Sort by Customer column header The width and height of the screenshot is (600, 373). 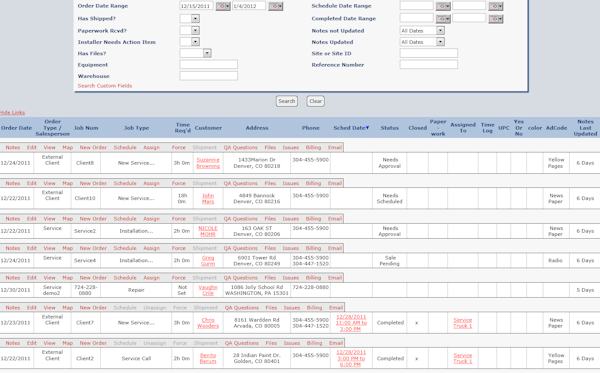coord(208,128)
